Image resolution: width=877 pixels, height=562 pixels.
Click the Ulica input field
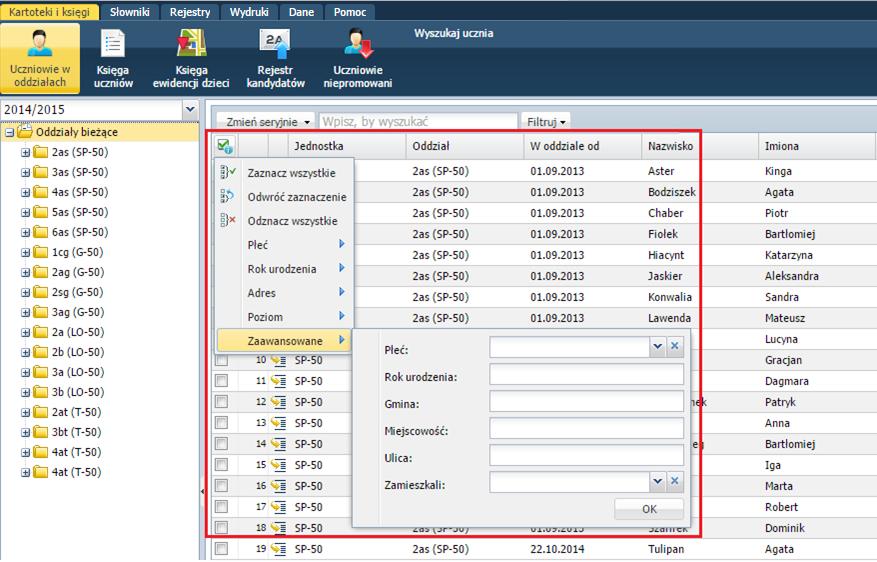[x=586, y=455]
